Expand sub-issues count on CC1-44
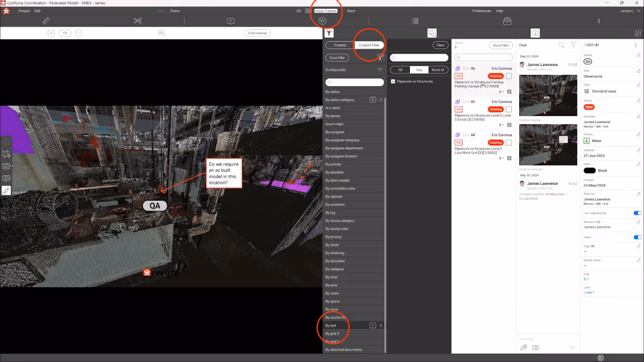 (502, 158)
